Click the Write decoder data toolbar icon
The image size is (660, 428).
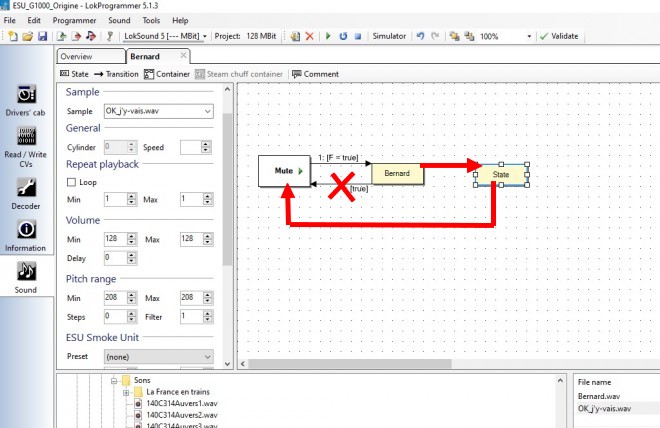click(76, 36)
